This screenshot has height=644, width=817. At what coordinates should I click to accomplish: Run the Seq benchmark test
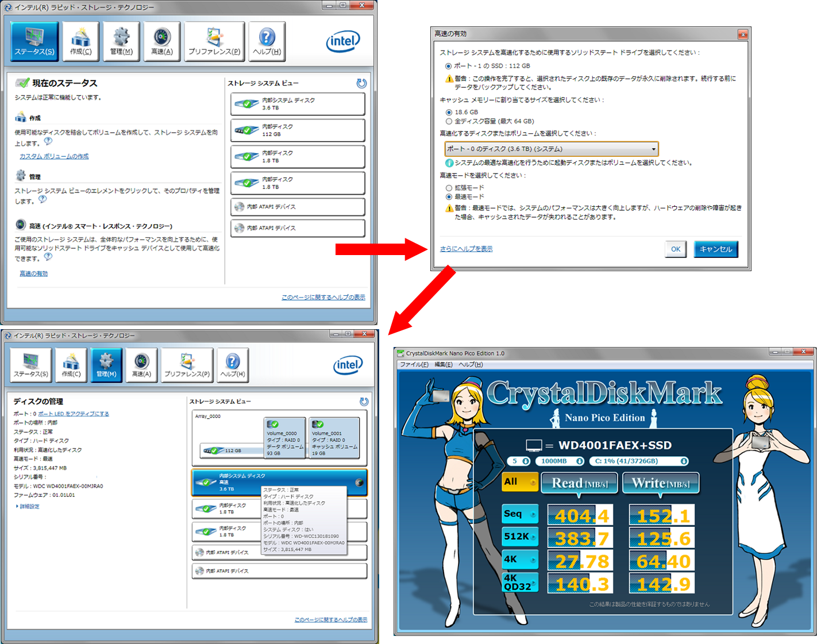520,514
